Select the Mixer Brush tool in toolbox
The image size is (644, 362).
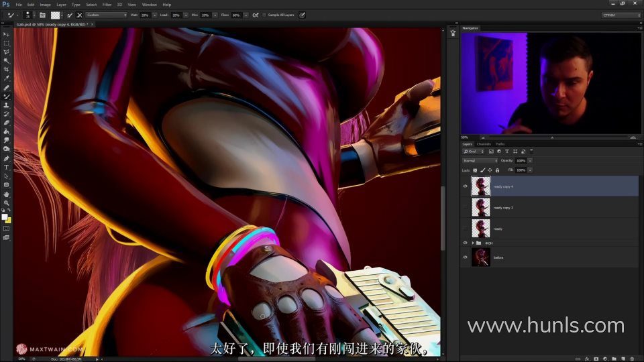6,97
